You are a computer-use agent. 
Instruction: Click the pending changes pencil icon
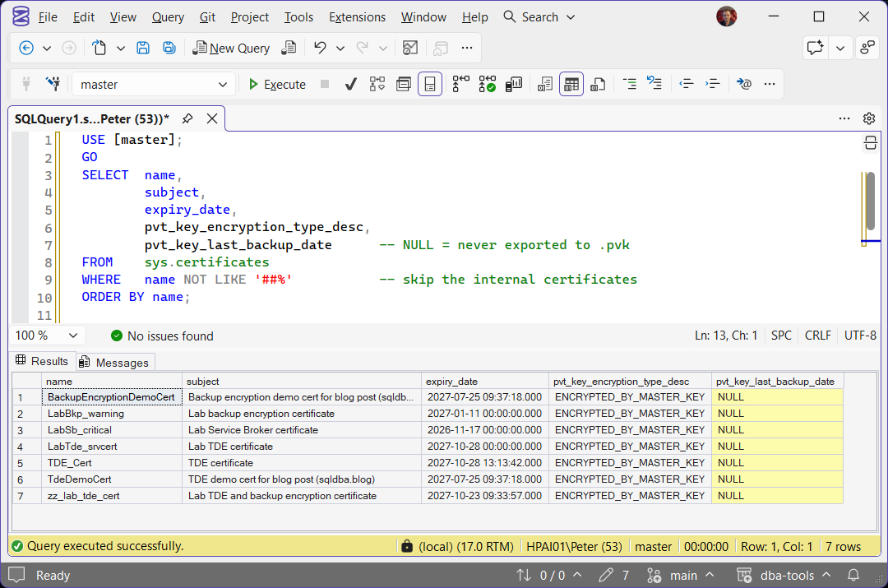(606, 576)
